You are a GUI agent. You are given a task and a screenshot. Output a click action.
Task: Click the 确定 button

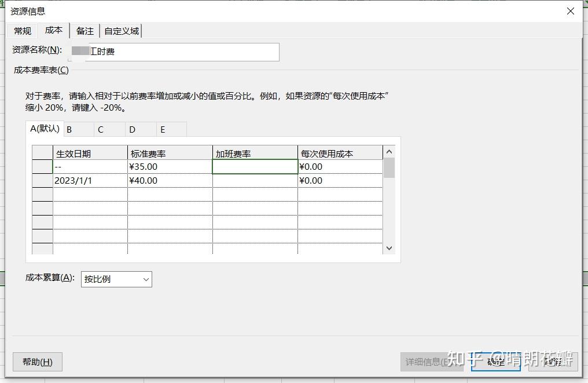click(x=495, y=362)
